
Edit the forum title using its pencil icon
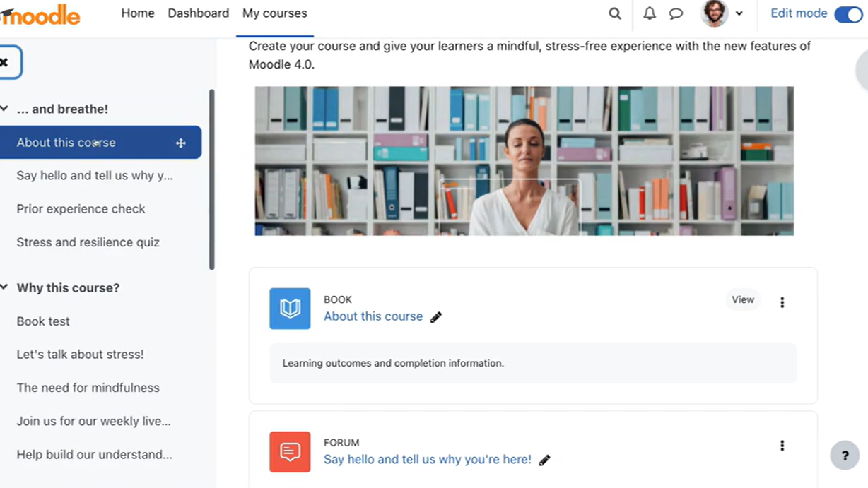tap(545, 459)
